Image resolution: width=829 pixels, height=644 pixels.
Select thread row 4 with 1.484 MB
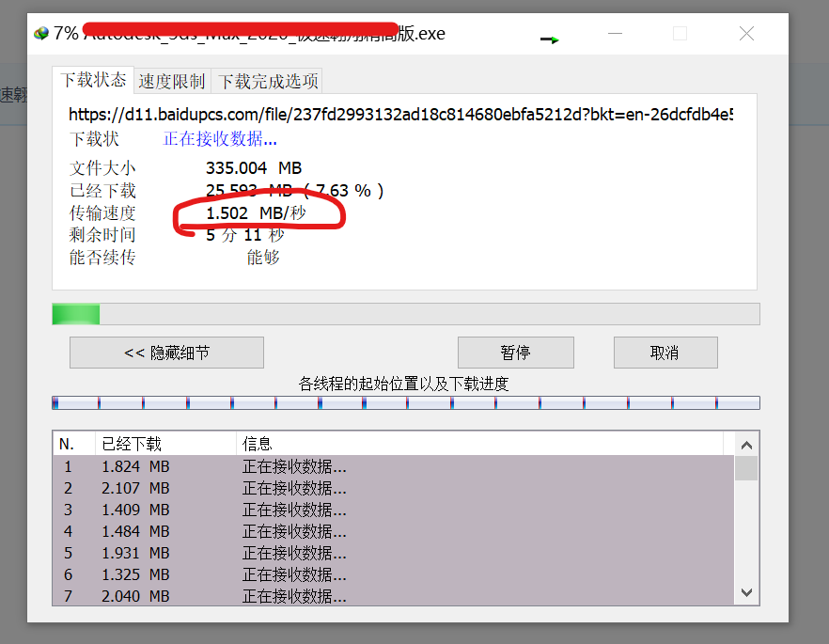click(393, 531)
